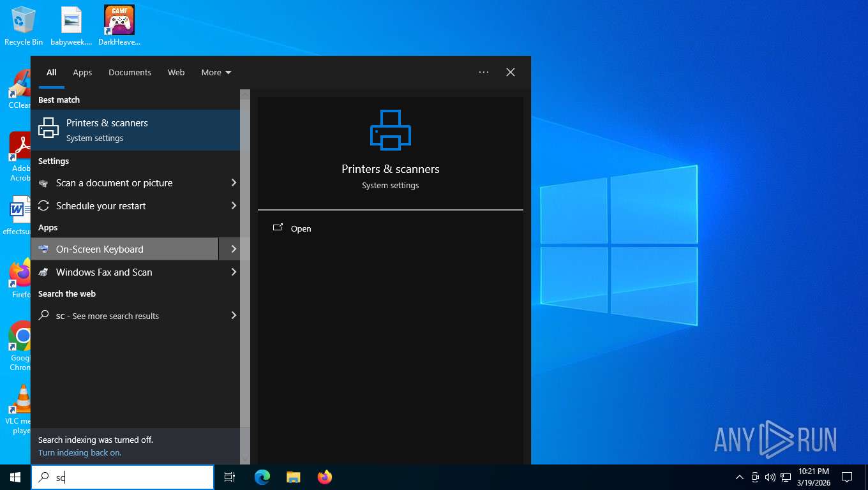Screen dimensions: 868x490
Task: Open On-Screen Keyboard app result
Action: click(124, 249)
